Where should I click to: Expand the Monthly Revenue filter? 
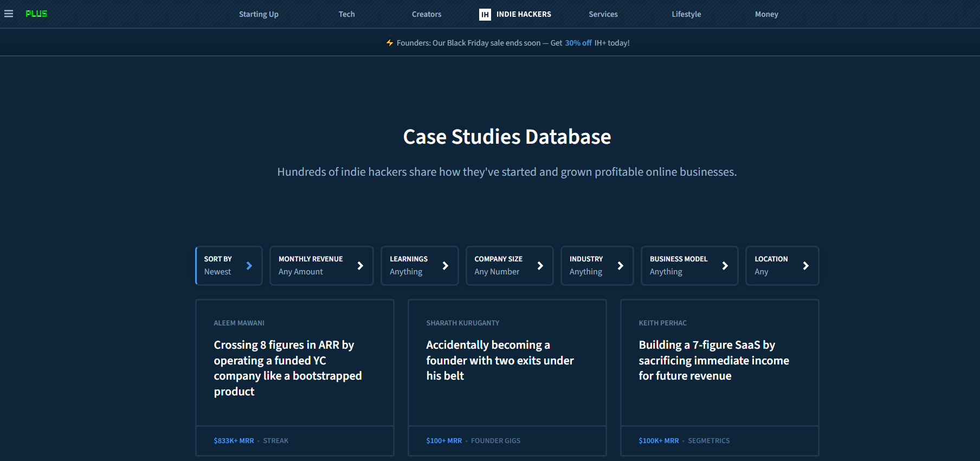point(321,266)
